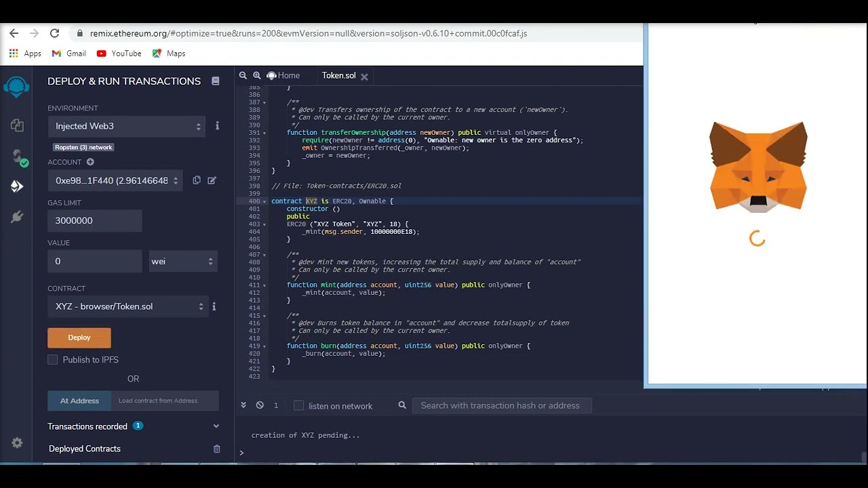This screenshot has height=488, width=868.
Task: Open the Deploy & run sidebar icon
Action: click(17, 186)
